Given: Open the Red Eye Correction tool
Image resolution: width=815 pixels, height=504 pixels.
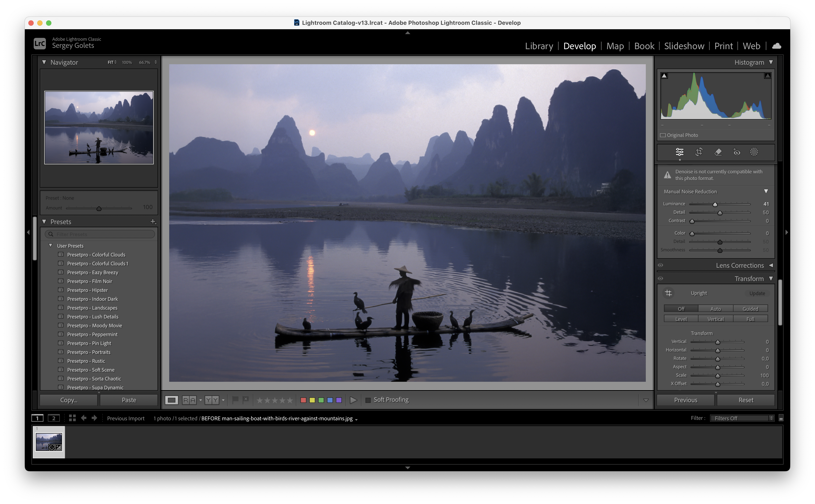Looking at the screenshot, I should pos(737,152).
